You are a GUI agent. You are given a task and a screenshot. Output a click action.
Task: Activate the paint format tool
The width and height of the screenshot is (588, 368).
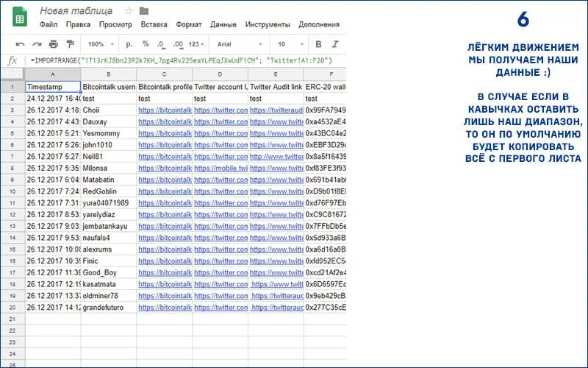pos(70,44)
